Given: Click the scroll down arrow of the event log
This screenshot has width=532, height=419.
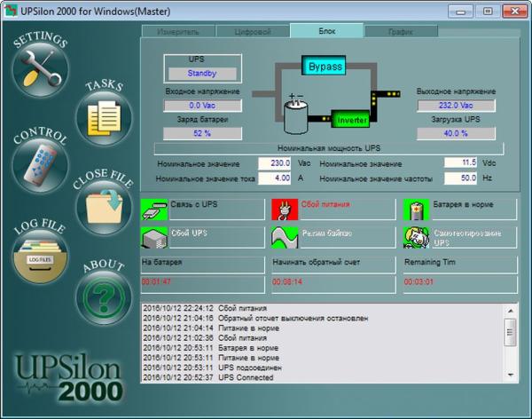Looking at the screenshot, I should click(511, 376).
